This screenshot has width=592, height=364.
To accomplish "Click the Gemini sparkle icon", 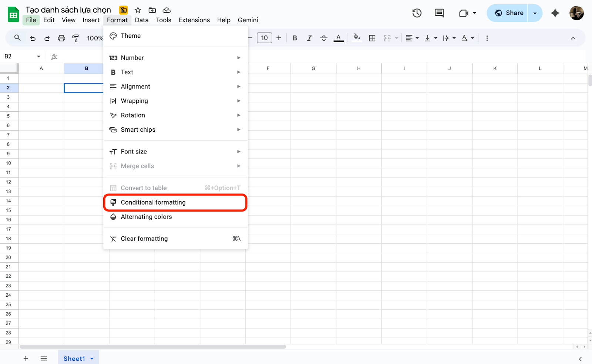I will click(555, 13).
